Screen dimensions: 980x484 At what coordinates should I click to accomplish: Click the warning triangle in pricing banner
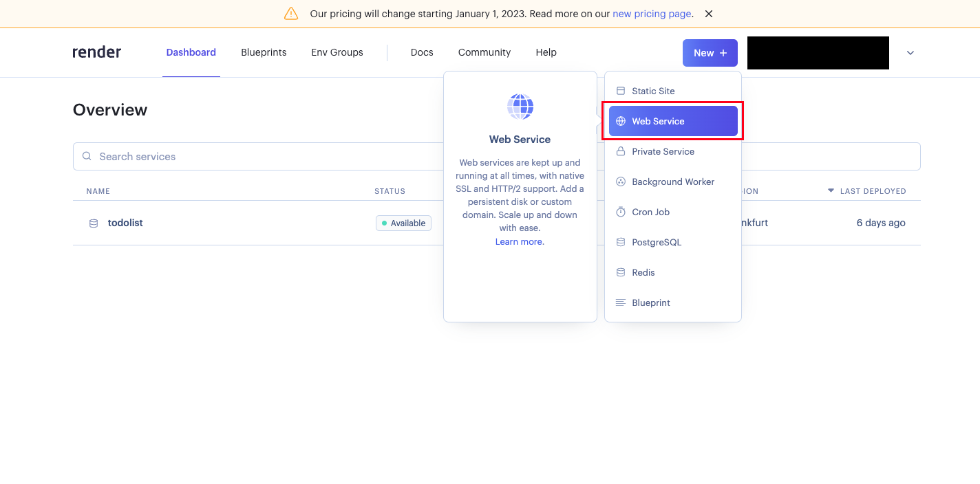tap(291, 13)
